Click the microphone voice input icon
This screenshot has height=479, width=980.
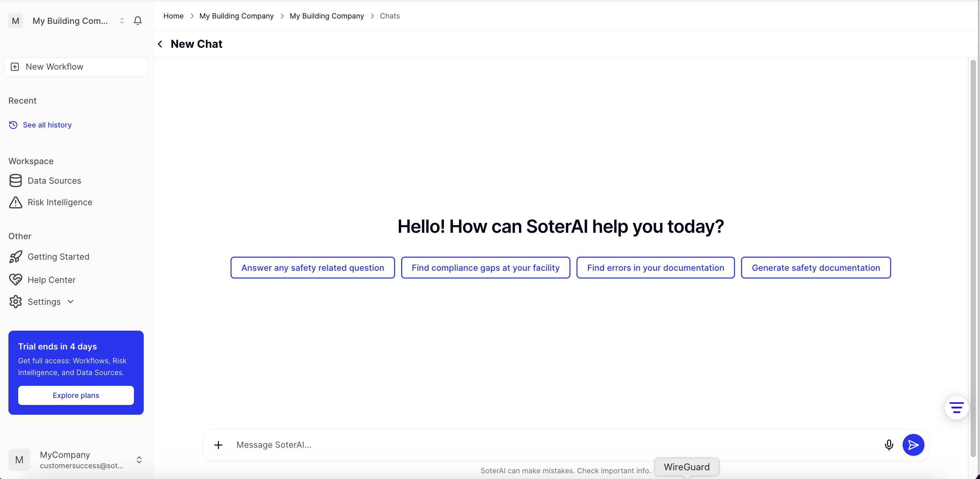[x=889, y=445]
